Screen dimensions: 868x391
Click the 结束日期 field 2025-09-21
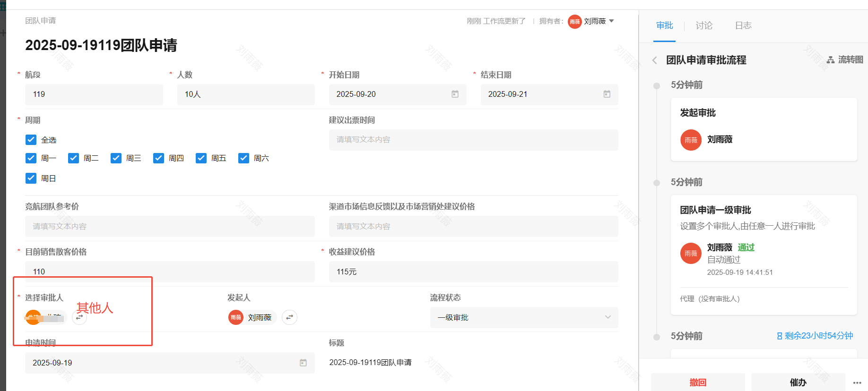click(x=549, y=94)
